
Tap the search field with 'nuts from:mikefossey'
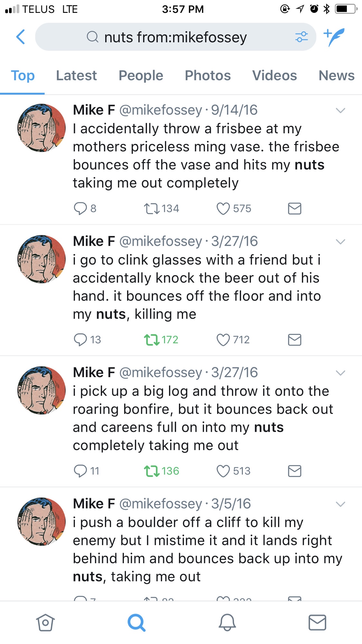point(175,37)
